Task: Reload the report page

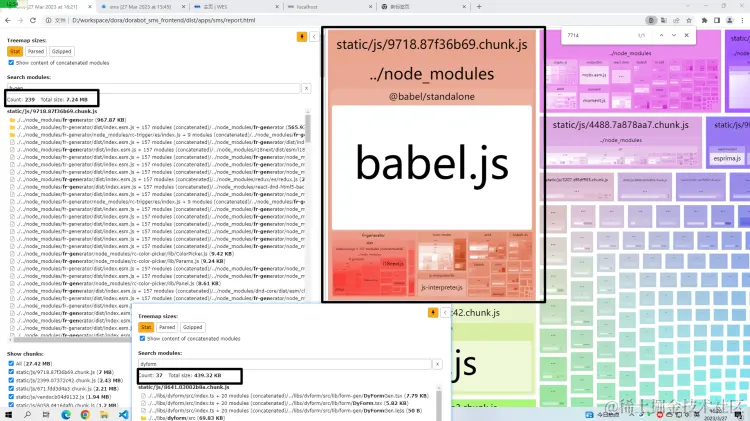Action: (33, 20)
